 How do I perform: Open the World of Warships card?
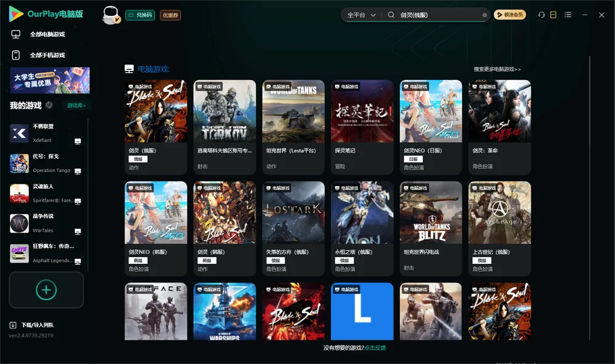pyautogui.click(x=224, y=312)
